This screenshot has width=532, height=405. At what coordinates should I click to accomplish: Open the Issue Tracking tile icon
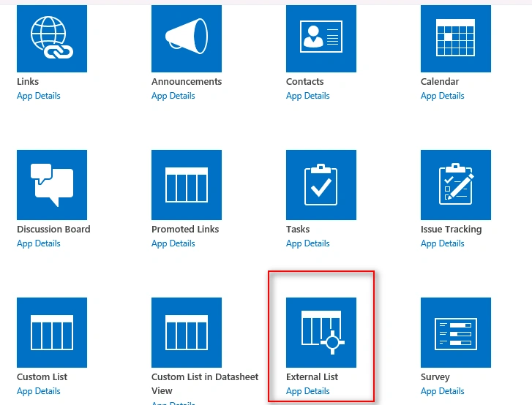pyautogui.click(x=456, y=185)
